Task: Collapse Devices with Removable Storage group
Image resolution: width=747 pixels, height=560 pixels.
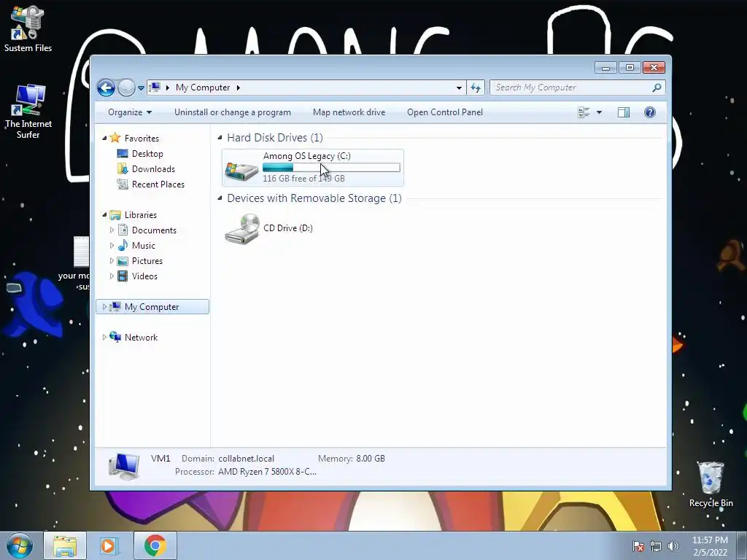Action: coord(220,198)
